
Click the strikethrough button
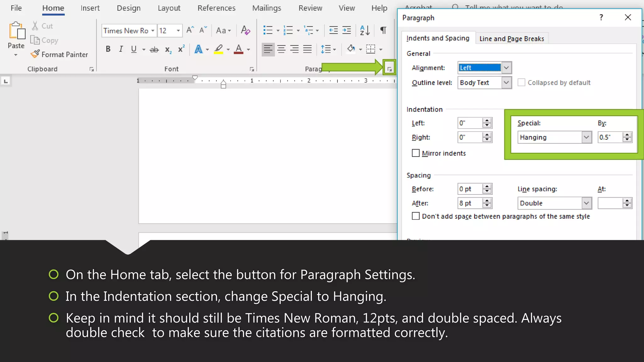(154, 49)
